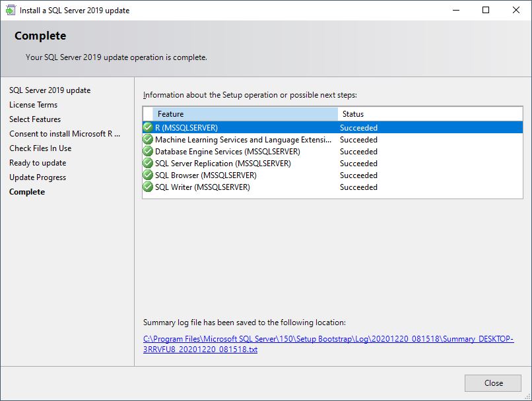Select the SQL Server 2019 update step

pos(50,90)
